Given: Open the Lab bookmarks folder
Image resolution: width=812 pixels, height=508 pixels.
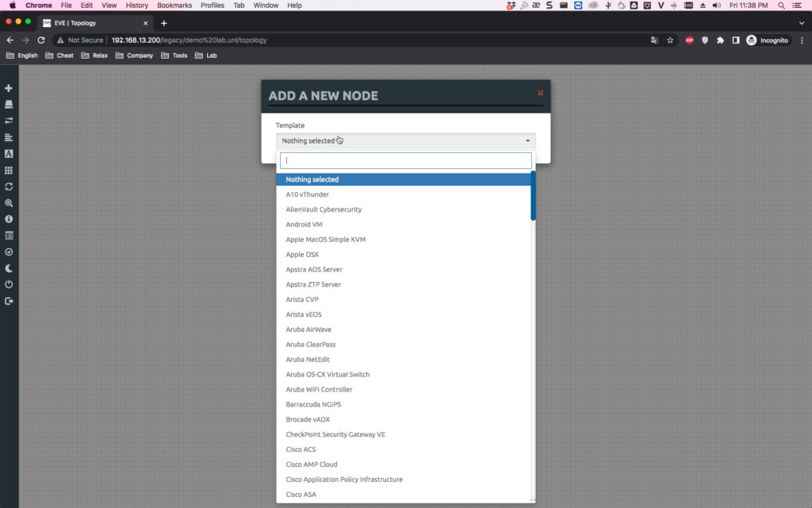Looking at the screenshot, I should [x=205, y=55].
